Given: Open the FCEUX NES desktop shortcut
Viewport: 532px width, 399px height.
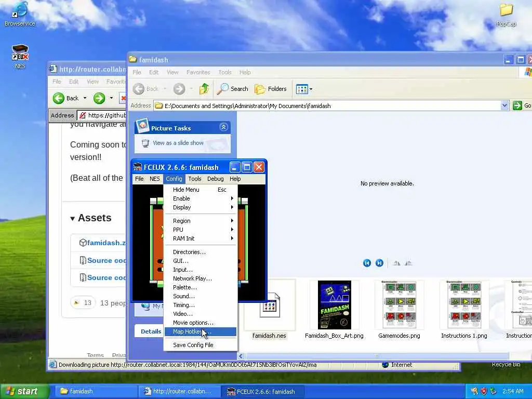Looking at the screenshot, I should click(x=20, y=56).
